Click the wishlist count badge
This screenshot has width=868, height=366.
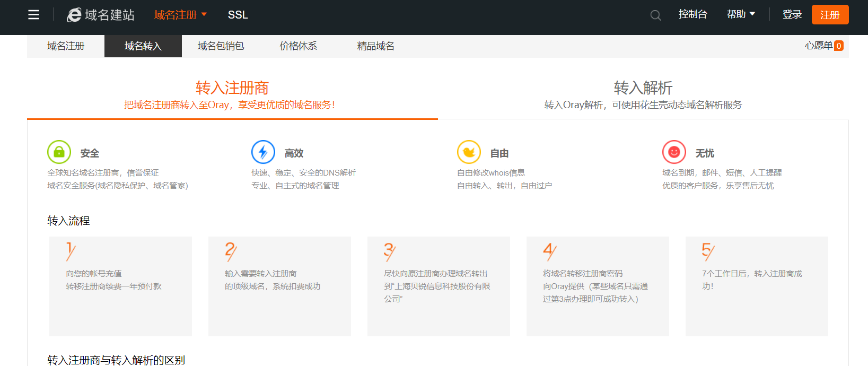tap(838, 46)
